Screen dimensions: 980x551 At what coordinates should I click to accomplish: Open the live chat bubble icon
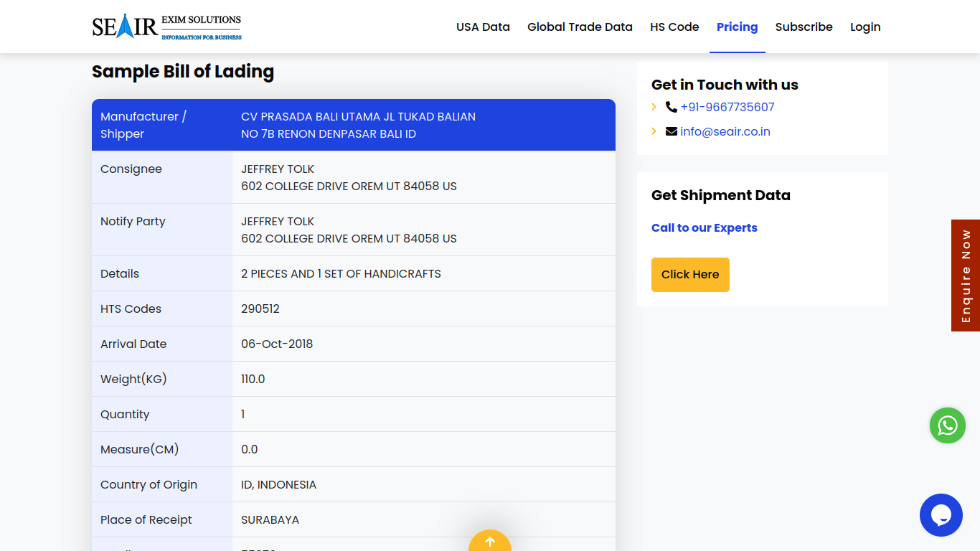(x=941, y=515)
